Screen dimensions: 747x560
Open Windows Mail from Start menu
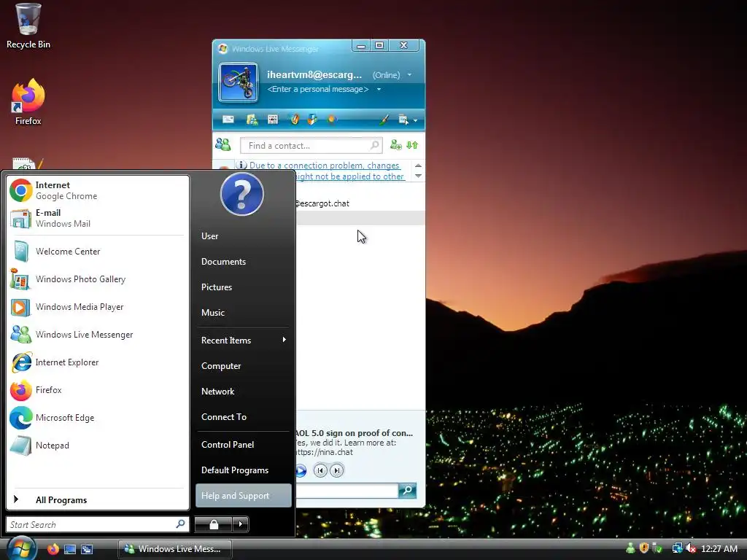click(x=97, y=218)
